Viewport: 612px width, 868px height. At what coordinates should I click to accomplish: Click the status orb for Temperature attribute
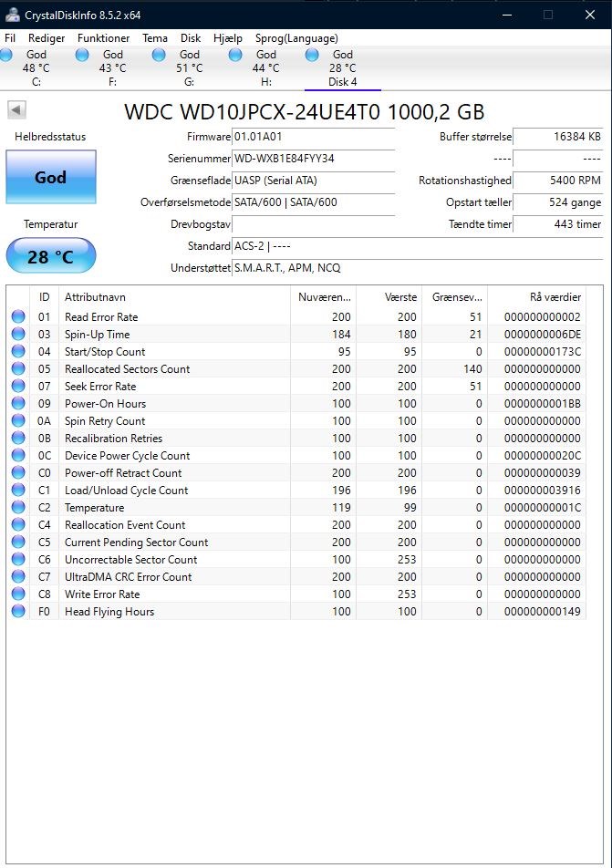tap(18, 507)
